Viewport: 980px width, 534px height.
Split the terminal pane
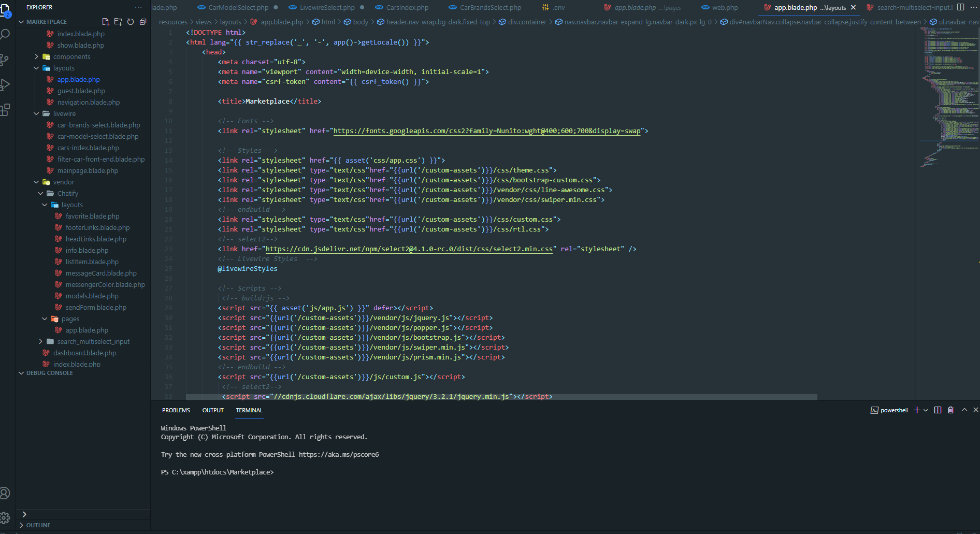(x=938, y=410)
